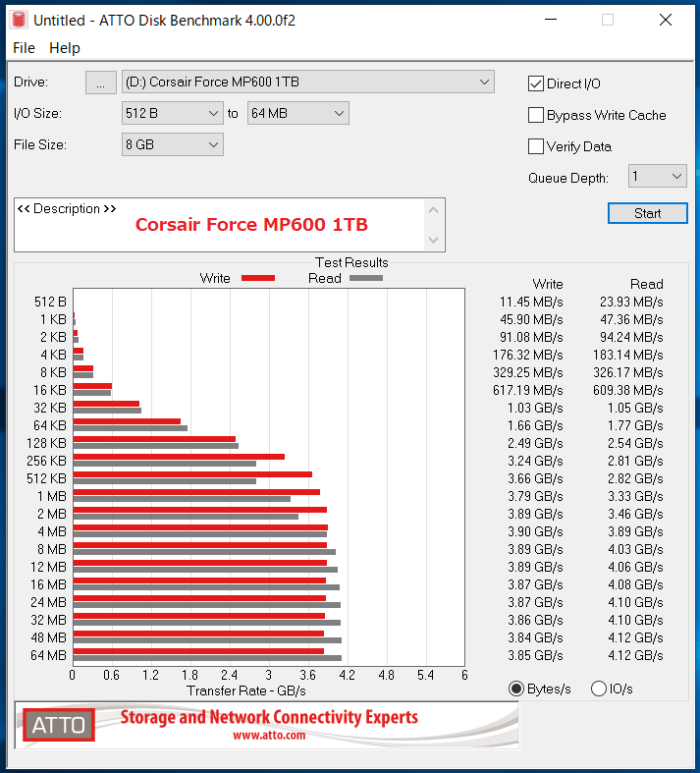Click the 512 KB write value 3.66 GB/s
This screenshot has width=700, height=773.
tap(535, 479)
